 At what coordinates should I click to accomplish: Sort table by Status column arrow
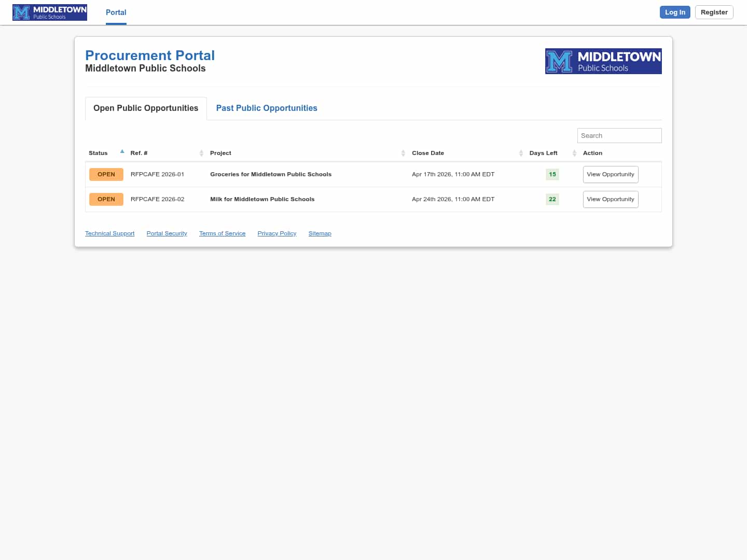[x=122, y=152]
